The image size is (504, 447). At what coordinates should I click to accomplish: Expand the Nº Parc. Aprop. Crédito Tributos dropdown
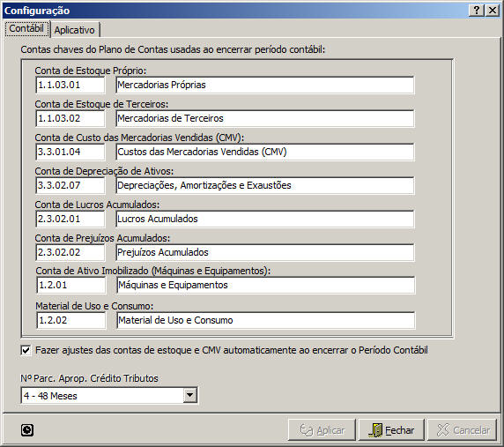point(190,395)
